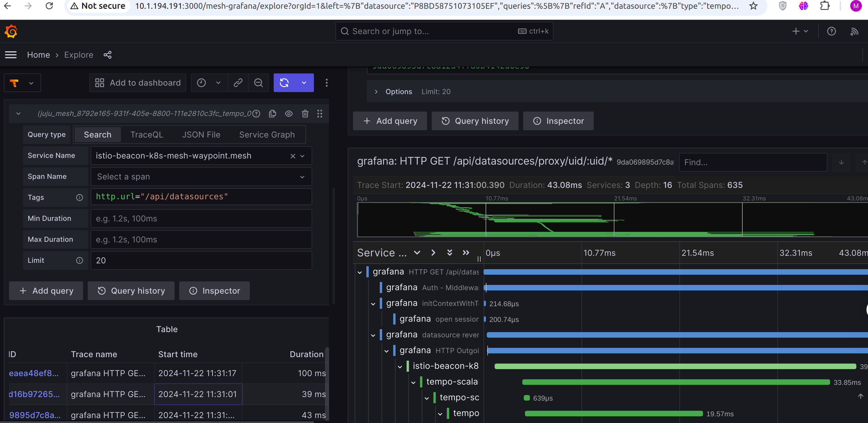Screen dimensions: 868x423
Task: Copy shortened link via link icon
Action: click(238, 83)
